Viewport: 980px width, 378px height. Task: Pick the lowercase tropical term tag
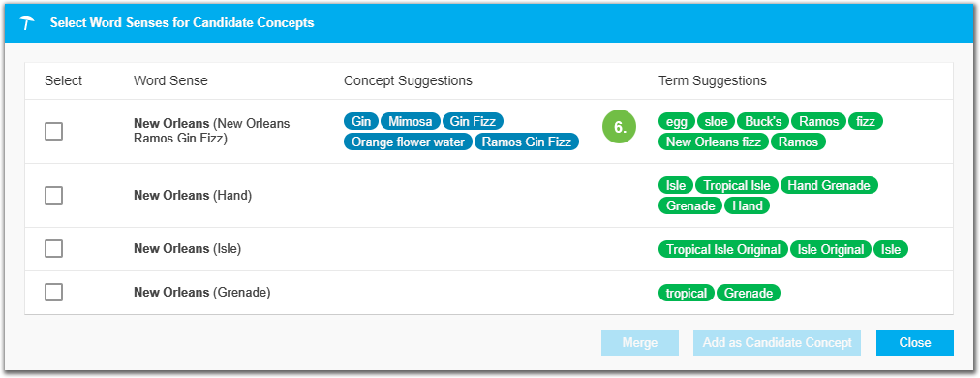(x=687, y=293)
